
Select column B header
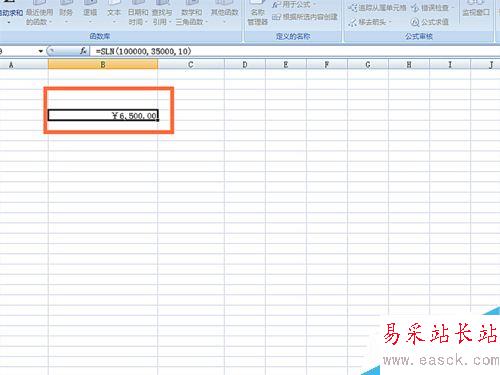tap(103, 65)
